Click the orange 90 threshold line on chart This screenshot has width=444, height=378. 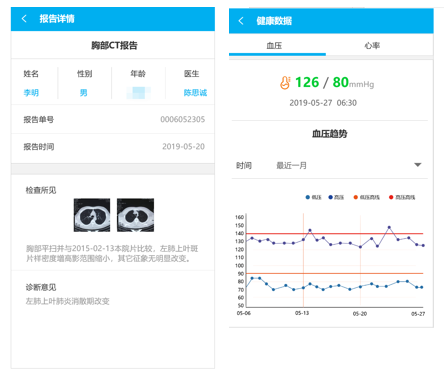point(334,273)
